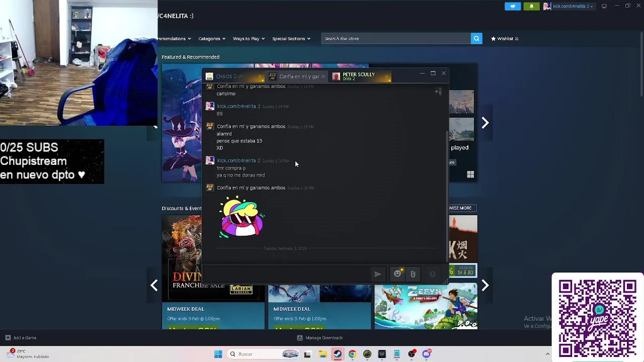Close the PETER SCULLY chat tab
The image size is (644, 362).
[x=386, y=77]
